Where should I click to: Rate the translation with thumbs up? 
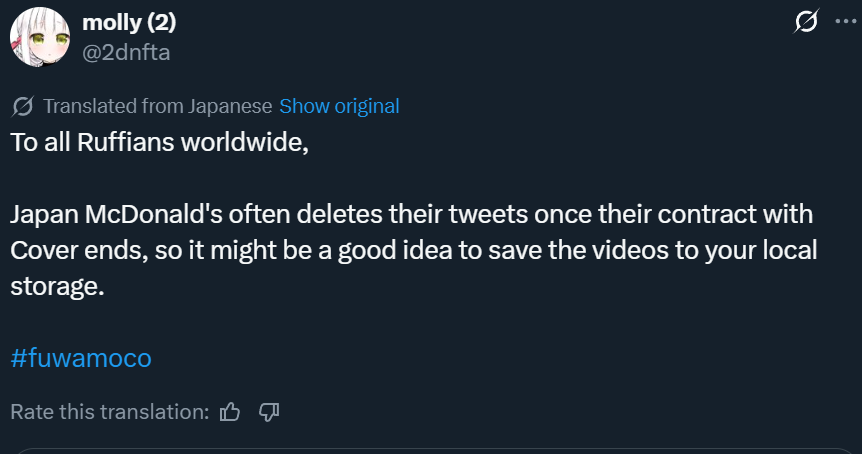230,411
